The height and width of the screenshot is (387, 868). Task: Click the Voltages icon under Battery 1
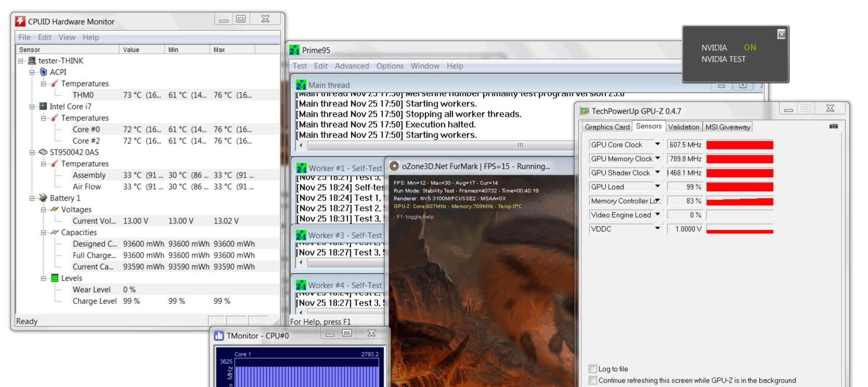pyautogui.click(x=55, y=209)
